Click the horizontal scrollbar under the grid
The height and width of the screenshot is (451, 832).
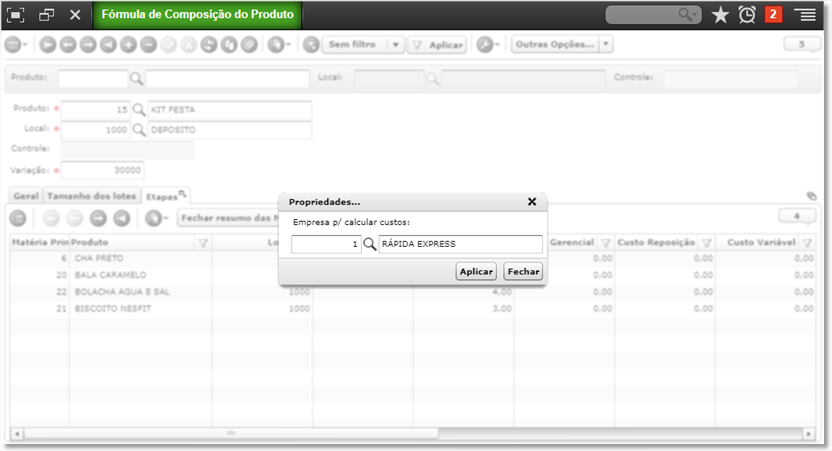click(x=231, y=433)
